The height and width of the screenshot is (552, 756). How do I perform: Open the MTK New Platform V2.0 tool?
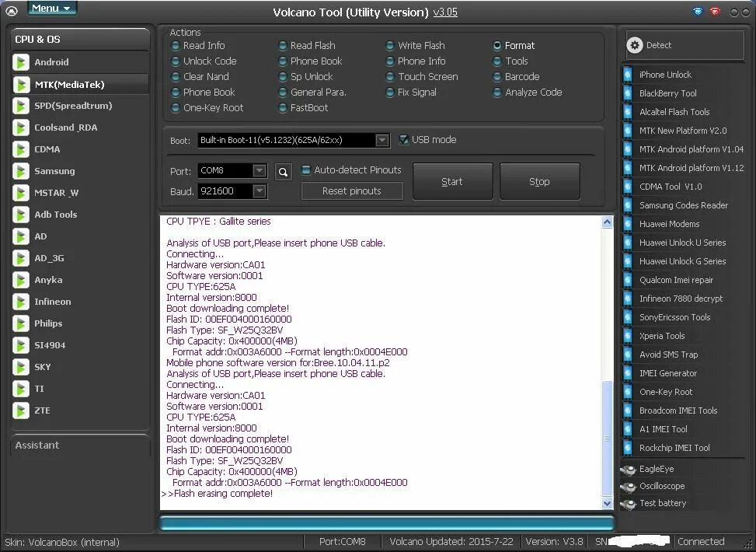point(683,131)
